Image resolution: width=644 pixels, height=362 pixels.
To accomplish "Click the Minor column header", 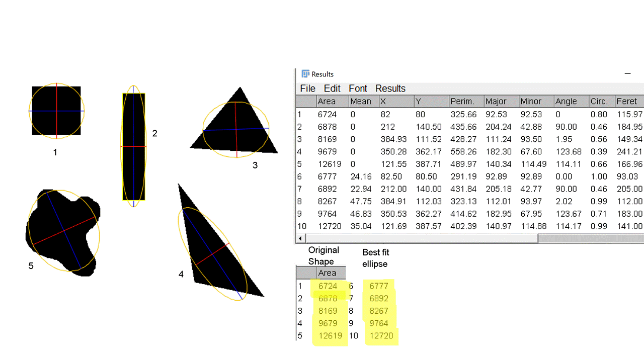I will click(531, 102).
